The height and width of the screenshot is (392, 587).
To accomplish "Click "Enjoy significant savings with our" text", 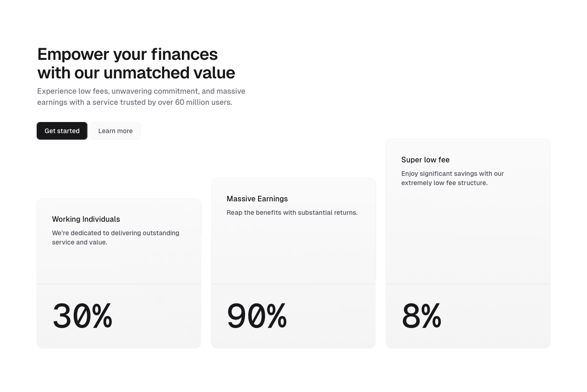I will click(452, 174).
